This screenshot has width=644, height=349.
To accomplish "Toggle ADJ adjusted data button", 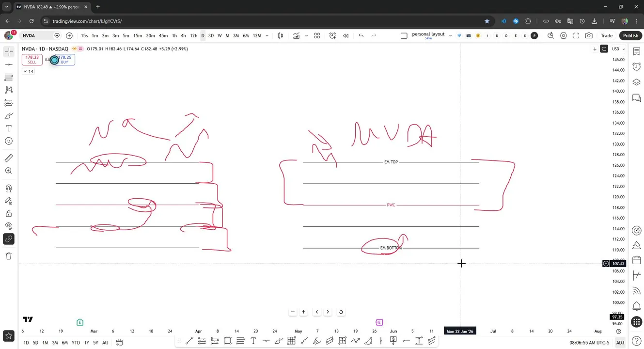I will click(620, 343).
